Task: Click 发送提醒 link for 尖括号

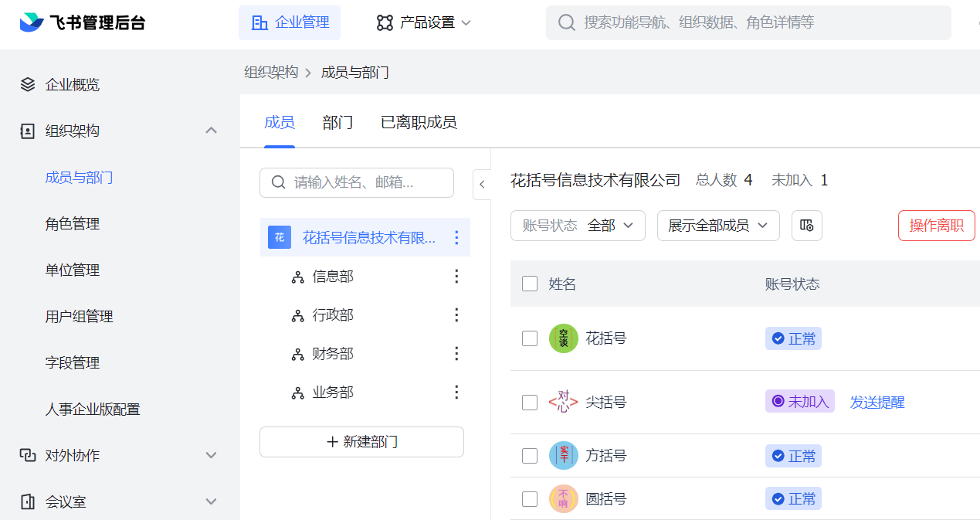Action: (x=877, y=402)
